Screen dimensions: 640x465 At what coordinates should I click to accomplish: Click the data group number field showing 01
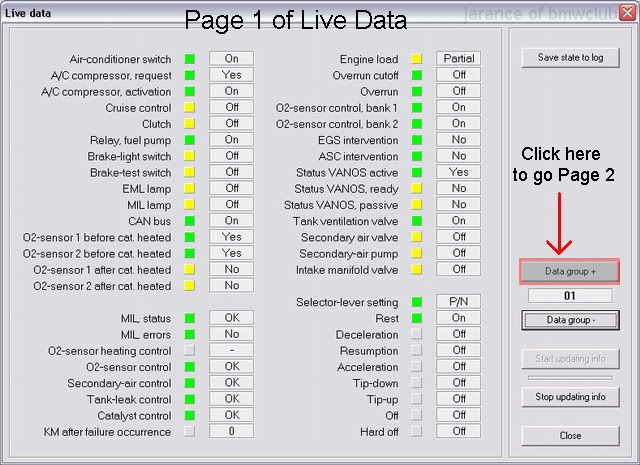[x=570, y=295]
